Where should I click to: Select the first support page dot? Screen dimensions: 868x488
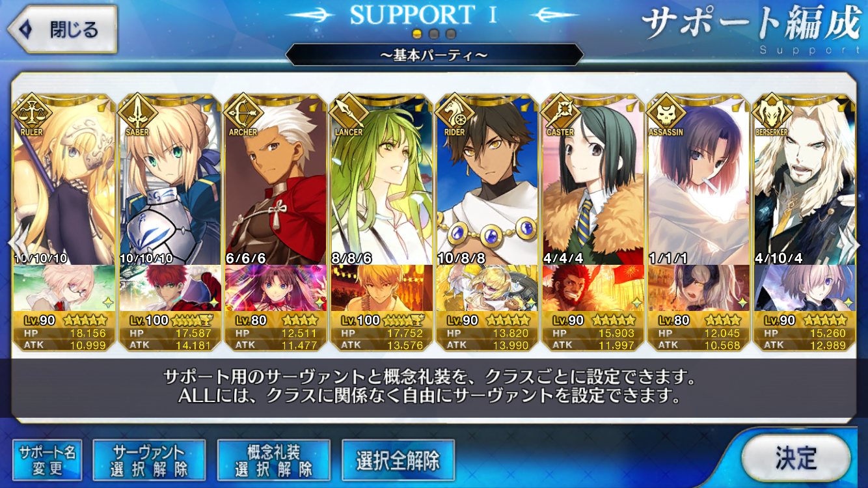(x=418, y=34)
